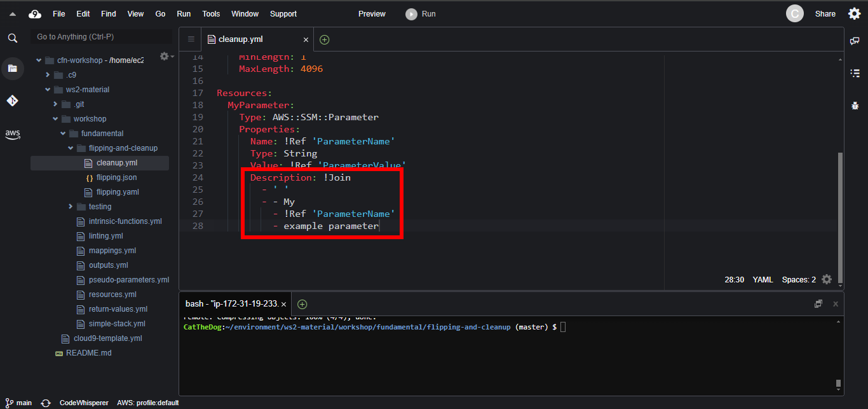Type in Go to Anything search field
This screenshot has width=868, height=409.
(x=102, y=37)
